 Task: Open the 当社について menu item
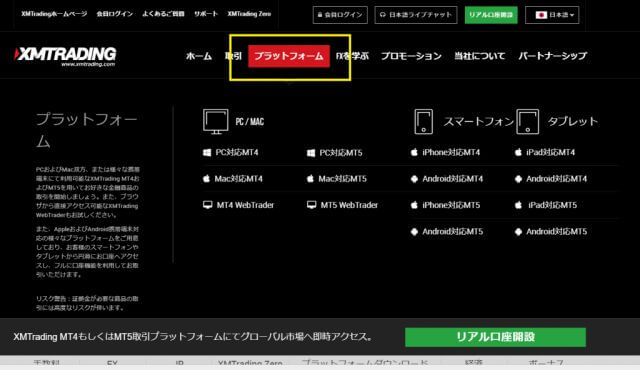480,56
